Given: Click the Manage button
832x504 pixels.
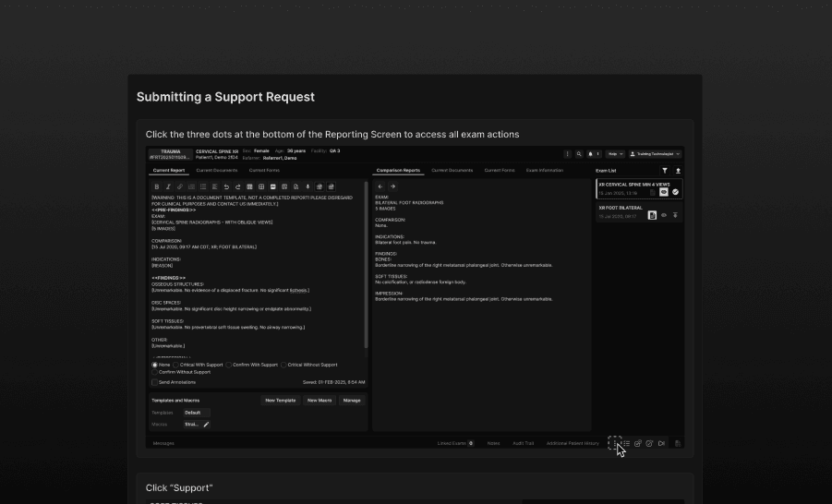Looking at the screenshot, I should (x=352, y=401).
